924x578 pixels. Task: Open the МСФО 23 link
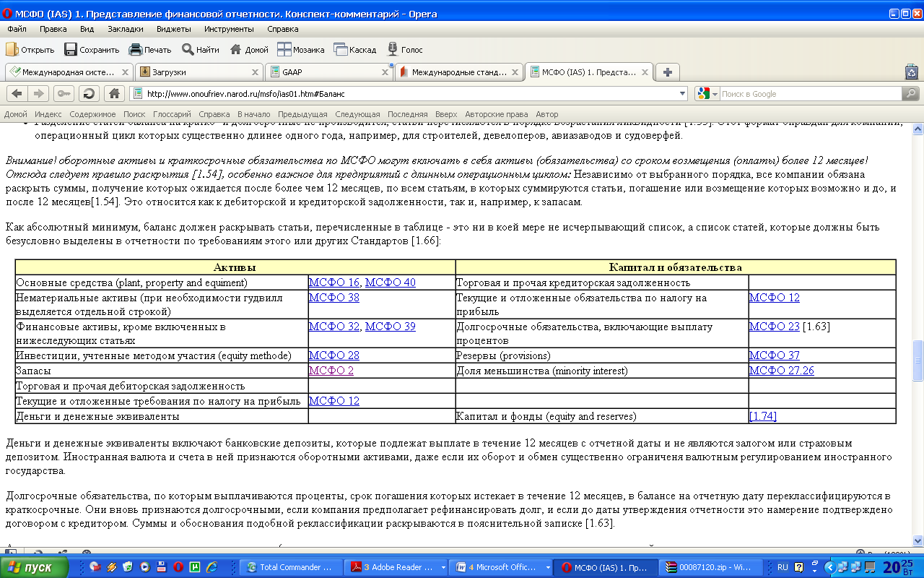[x=775, y=326]
